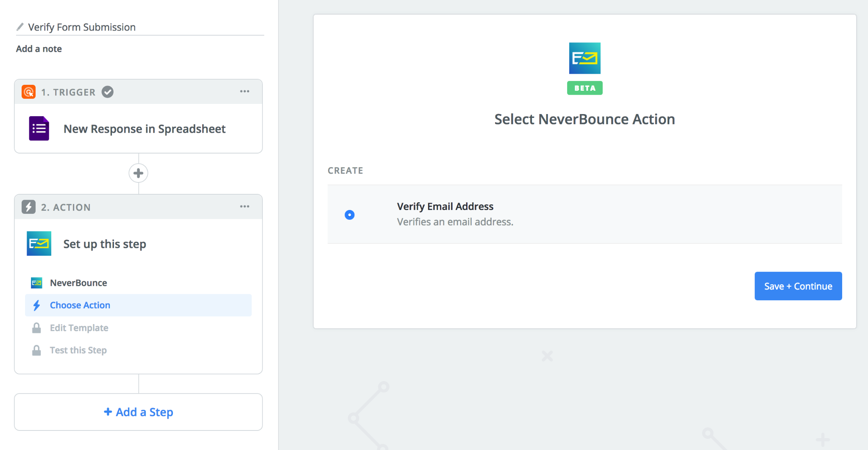This screenshot has width=868, height=450.
Task: Click the '2. ACTION' header label
Action: (x=66, y=207)
